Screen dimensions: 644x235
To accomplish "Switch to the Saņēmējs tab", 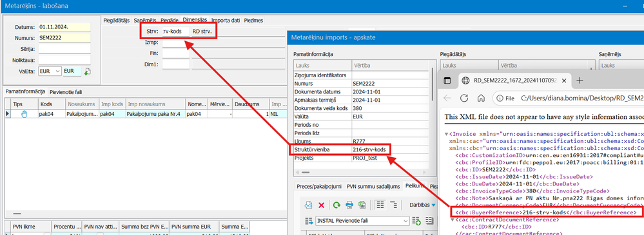I will pyautogui.click(x=145, y=20).
